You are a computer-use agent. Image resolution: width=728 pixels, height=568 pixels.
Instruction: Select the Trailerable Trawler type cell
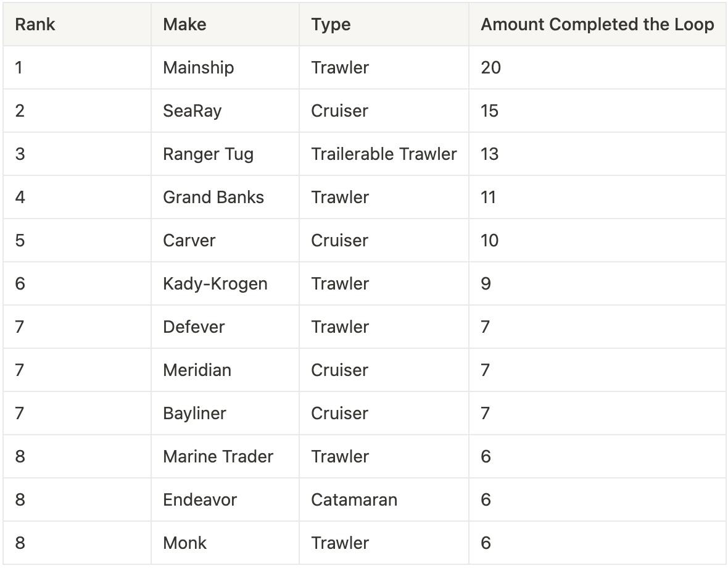coord(384,154)
